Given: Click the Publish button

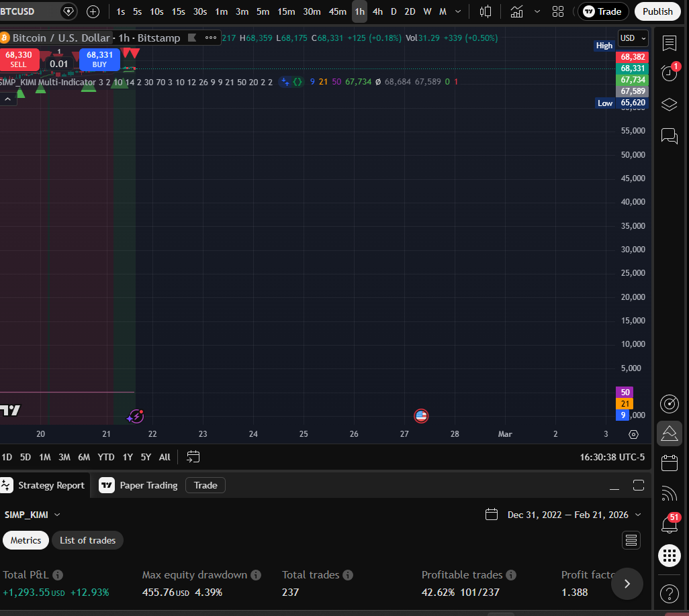Looking at the screenshot, I should [x=657, y=11].
